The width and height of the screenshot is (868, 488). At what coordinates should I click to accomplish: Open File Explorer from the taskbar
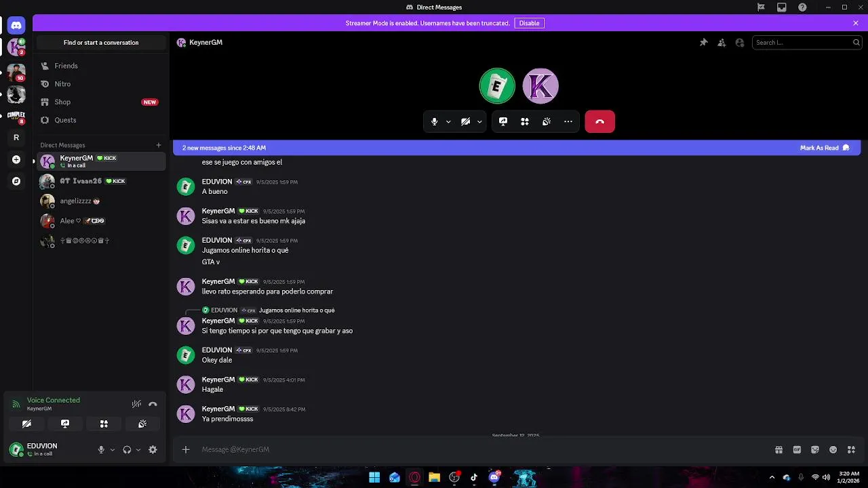tap(434, 477)
